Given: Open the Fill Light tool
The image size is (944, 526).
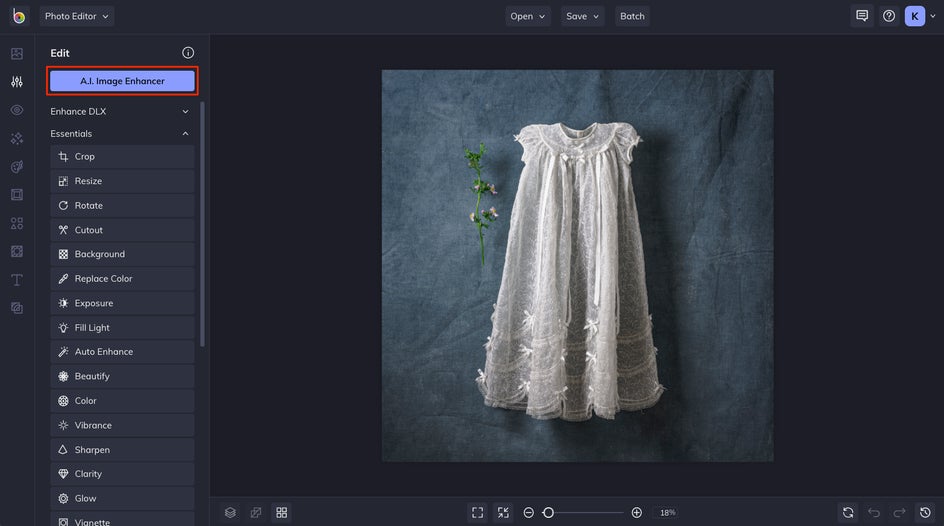Looking at the screenshot, I should coord(122,328).
